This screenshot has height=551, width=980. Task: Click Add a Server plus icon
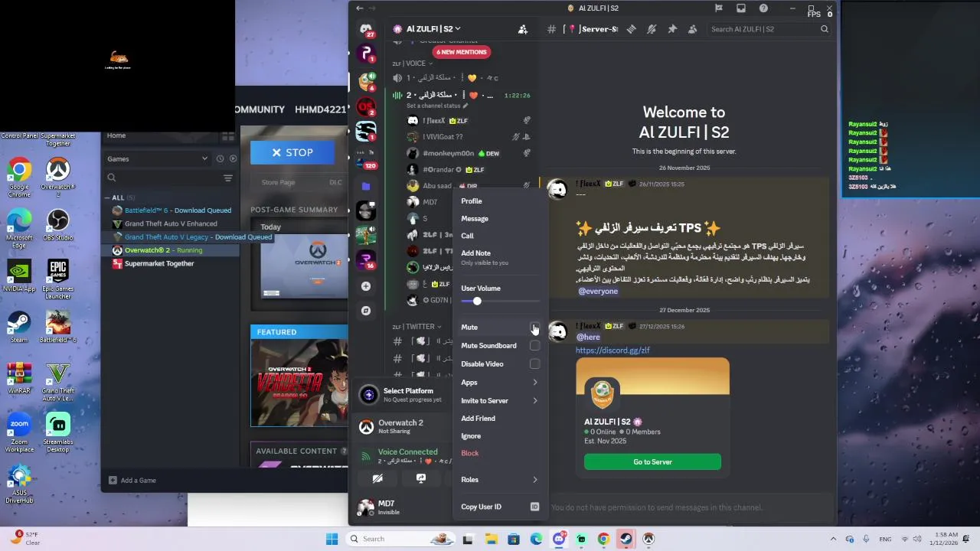click(366, 286)
